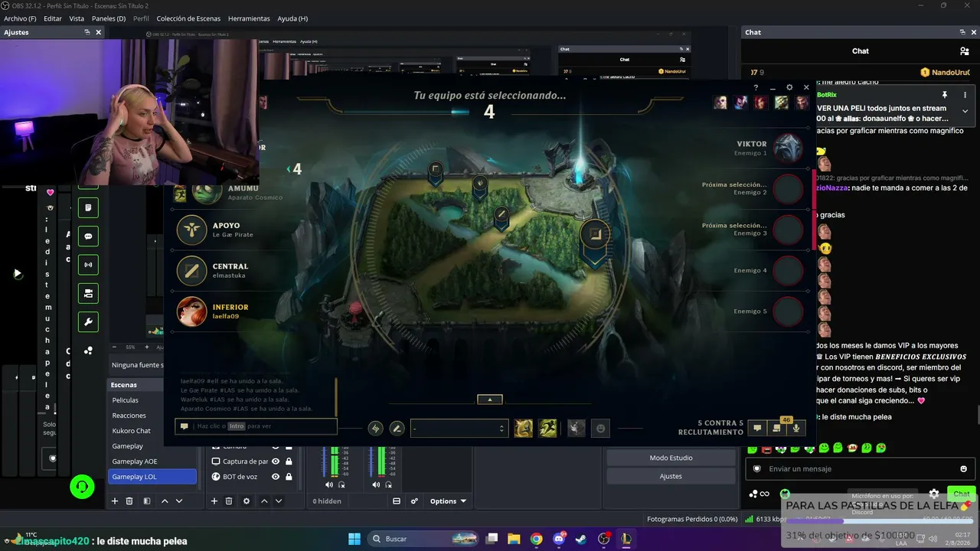980x551 pixels.
Task: Add a new scene with the plus icon
Action: click(115, 501)
